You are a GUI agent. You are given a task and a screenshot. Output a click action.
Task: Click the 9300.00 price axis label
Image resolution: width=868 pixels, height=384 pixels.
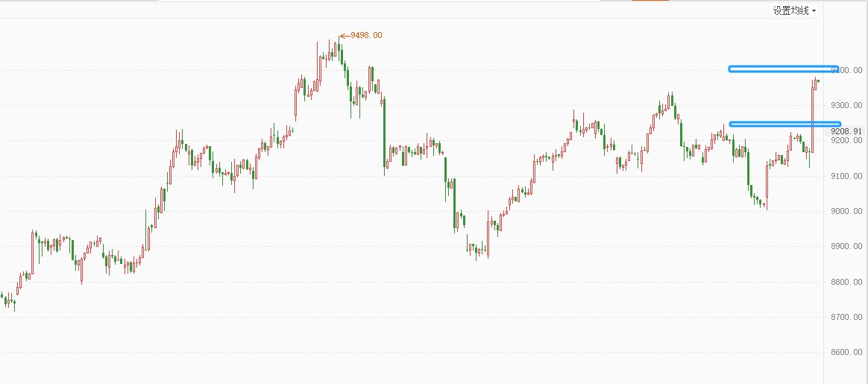[x=846, y=105]
